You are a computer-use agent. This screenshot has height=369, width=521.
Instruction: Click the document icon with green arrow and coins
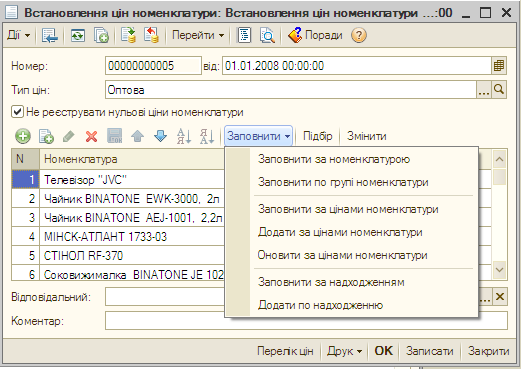[x=128, y=35]
